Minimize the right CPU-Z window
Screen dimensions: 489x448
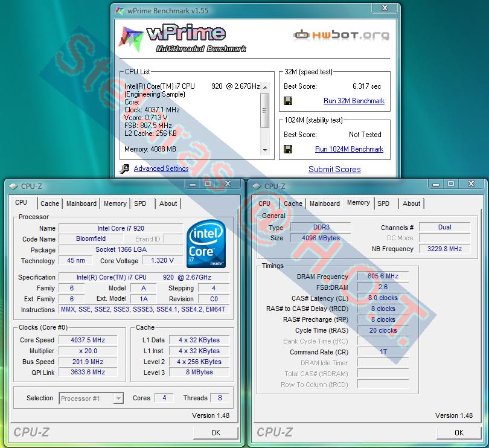[436, 184]
